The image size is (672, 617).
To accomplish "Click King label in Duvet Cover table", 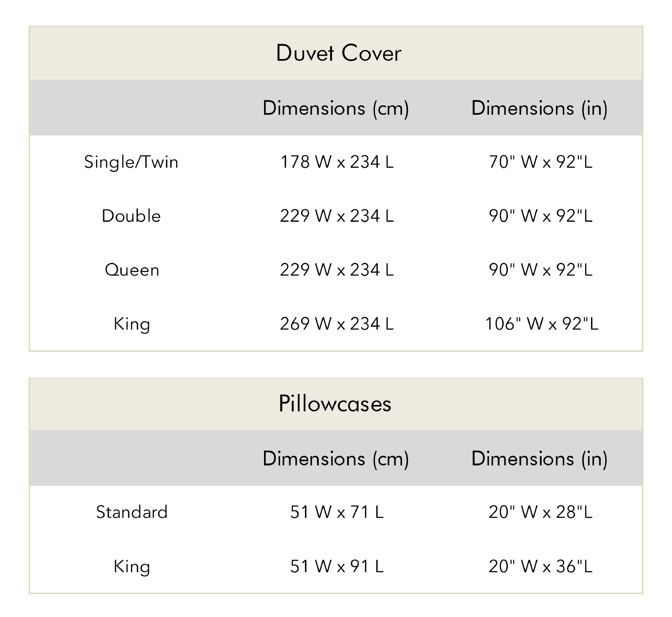I will pyautogui.click(x=132, y=324).
